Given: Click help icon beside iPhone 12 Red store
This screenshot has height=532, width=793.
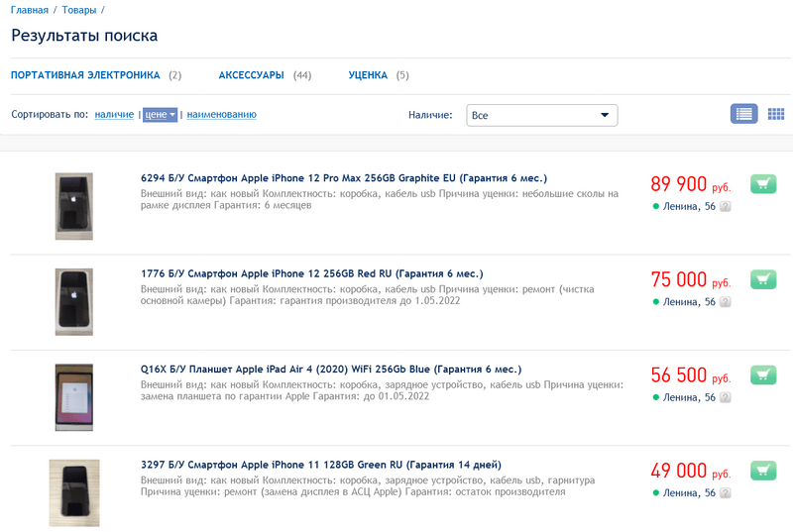Looking at the screenshot, I should pos(726,301).
